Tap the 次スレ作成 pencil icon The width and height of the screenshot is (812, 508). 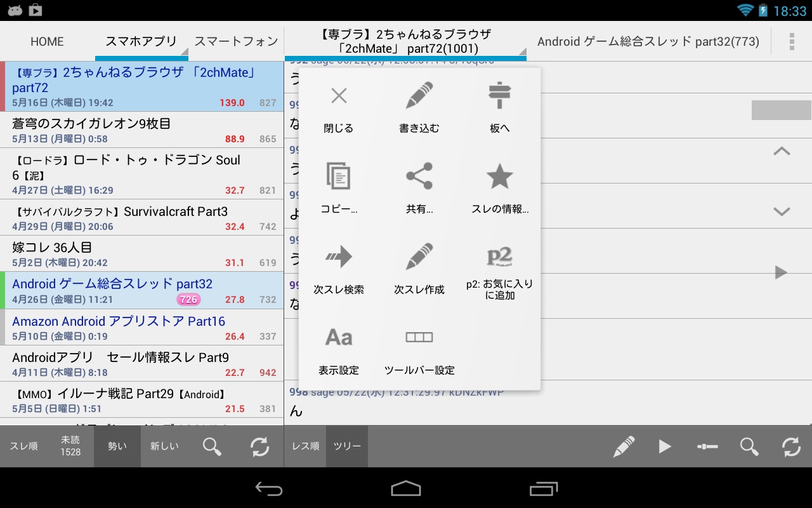419,257
